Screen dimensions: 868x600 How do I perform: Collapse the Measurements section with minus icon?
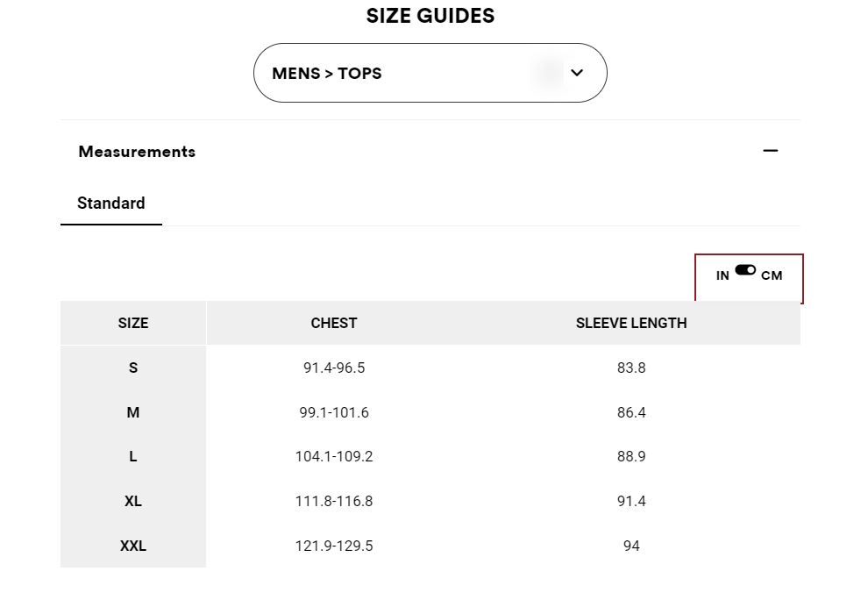pos(770,151)
